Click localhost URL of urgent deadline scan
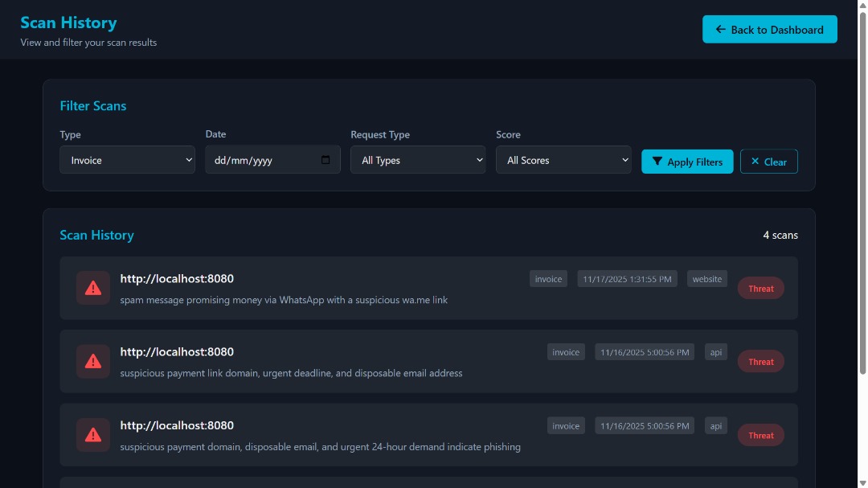The height and width of the screenshot is (488, 868). 177,352
